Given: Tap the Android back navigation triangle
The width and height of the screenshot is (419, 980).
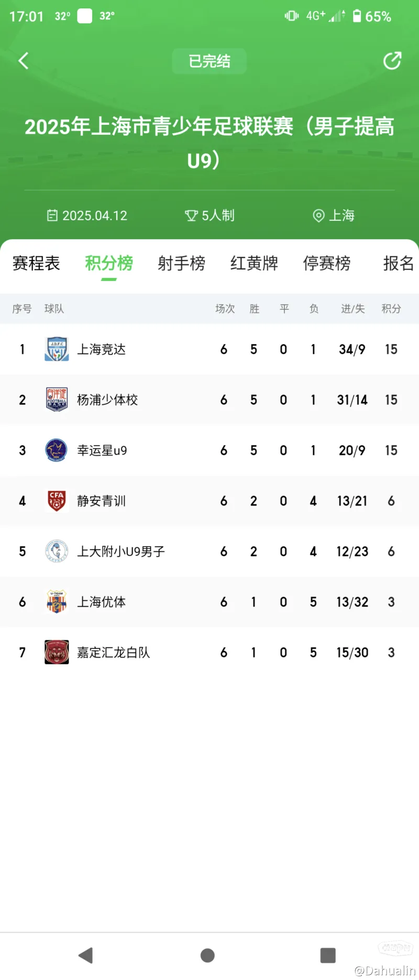Looking at the screenshot, I should [85, 955].
